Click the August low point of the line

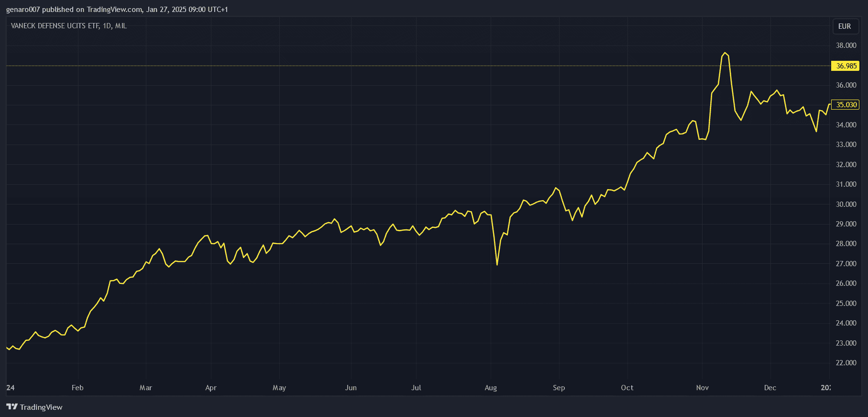[497, 264]
